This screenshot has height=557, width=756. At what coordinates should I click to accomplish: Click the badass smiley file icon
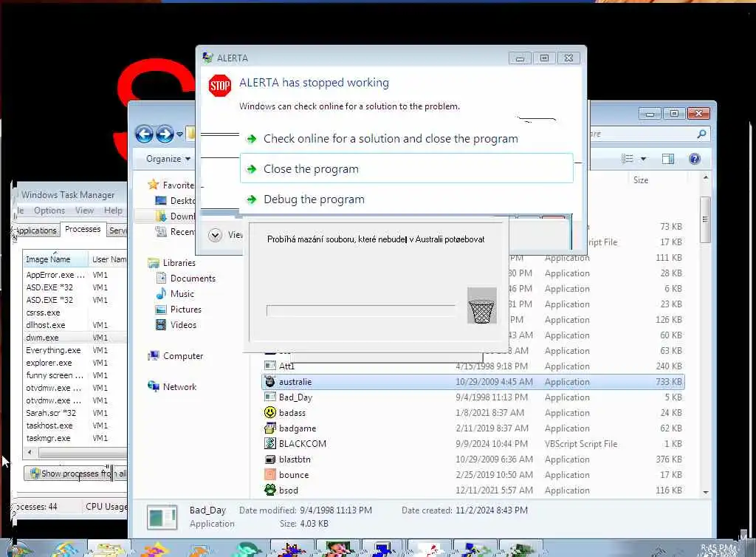(270, 412)
